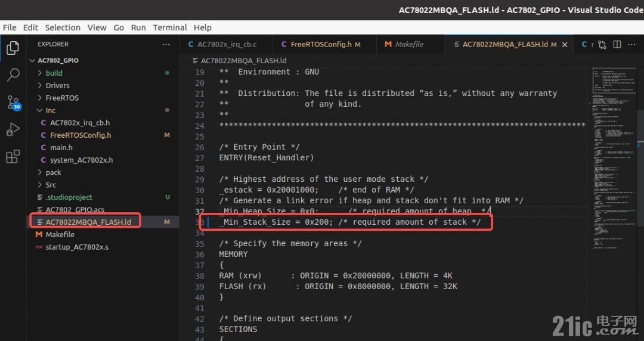Open the Run menu

(x=138, y=27)
